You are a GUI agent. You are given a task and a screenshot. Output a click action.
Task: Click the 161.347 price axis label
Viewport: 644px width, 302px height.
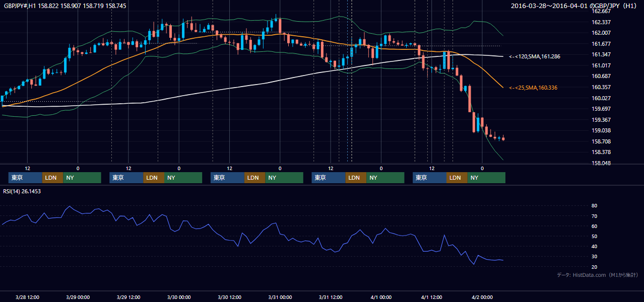[x=601, y=54]
